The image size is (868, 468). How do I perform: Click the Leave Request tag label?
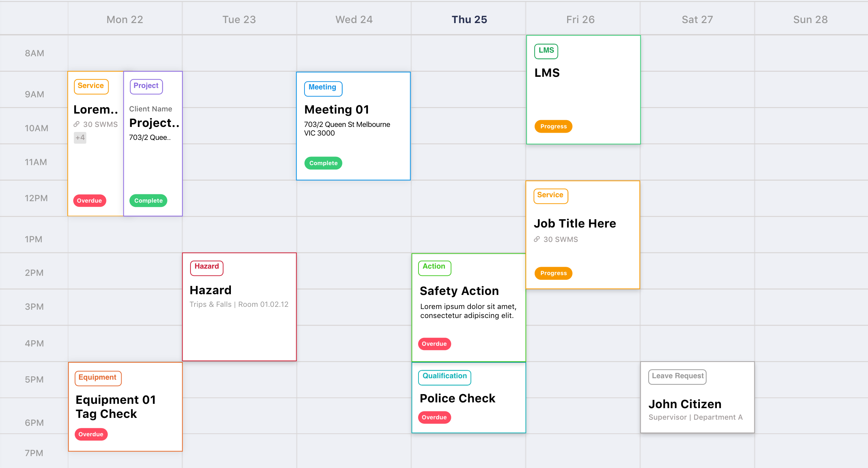tap(677, 376)
